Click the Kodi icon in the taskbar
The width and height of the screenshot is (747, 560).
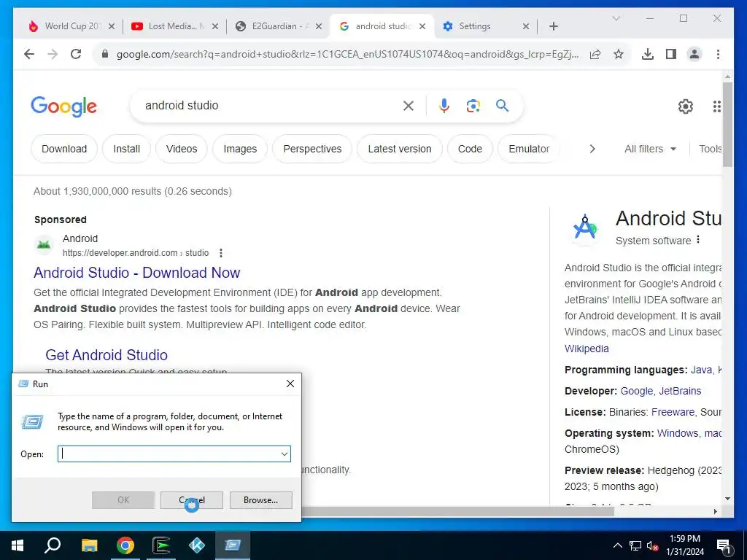(x=197, y=545)
